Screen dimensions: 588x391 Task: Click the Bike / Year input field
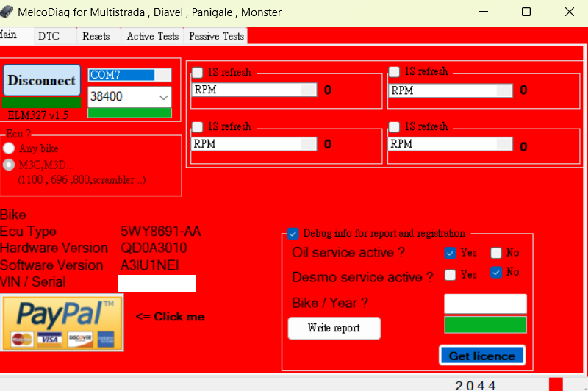[x=485, y=304]
